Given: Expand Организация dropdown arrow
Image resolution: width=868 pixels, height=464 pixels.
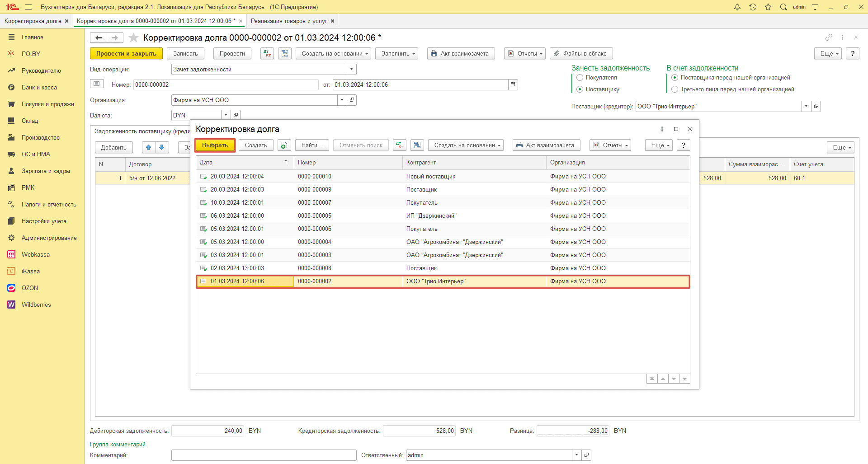Looking at the screenshot, I should [x=342, y=100].
